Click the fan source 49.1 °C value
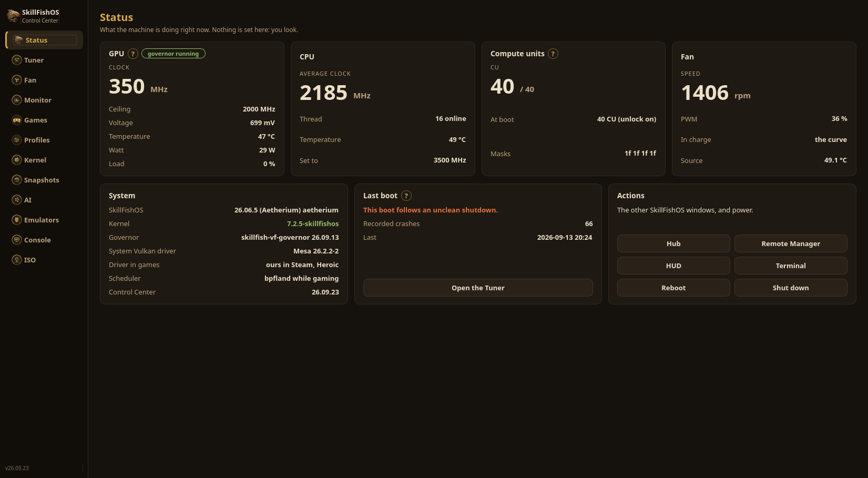 [835, 160]
